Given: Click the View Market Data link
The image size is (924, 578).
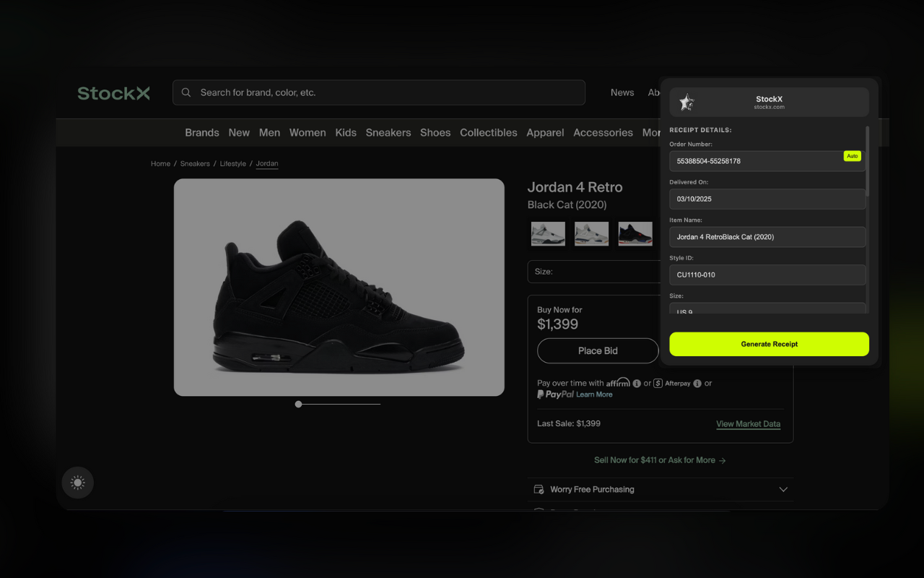Looking at the screenshot, I should (748, 423).
